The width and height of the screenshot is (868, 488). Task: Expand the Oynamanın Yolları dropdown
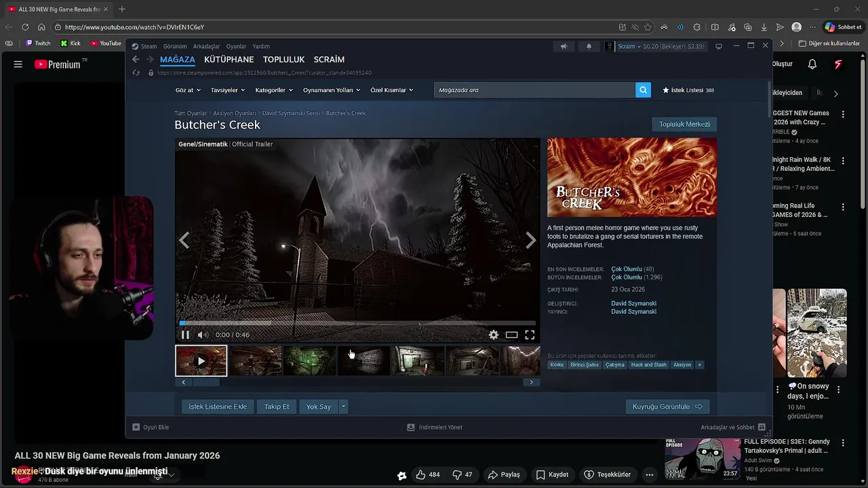pyautogui.click(x=332, y=90)
